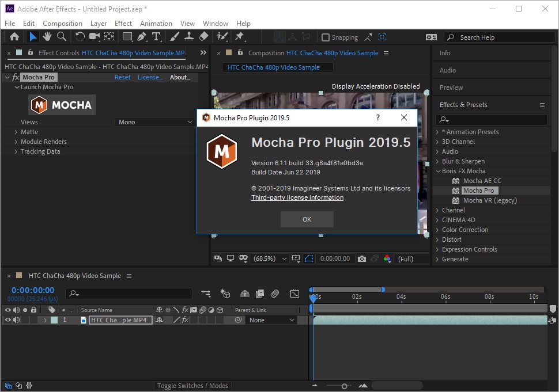Select the Hand tool
This screenshot has width=559, height=392.
coord(47,37)
